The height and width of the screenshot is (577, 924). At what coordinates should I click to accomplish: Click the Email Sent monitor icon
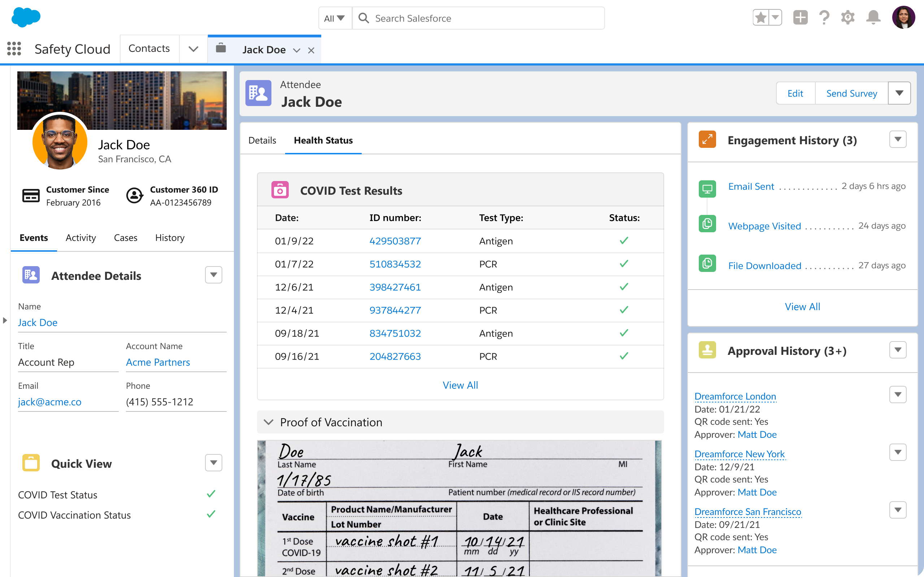707,188
